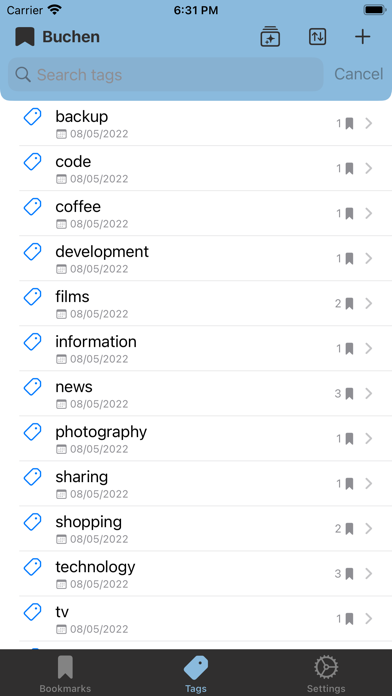This screenshot has width=392, height=696.
Task: Tap the tag icon beside coffee
Action: 32,207
